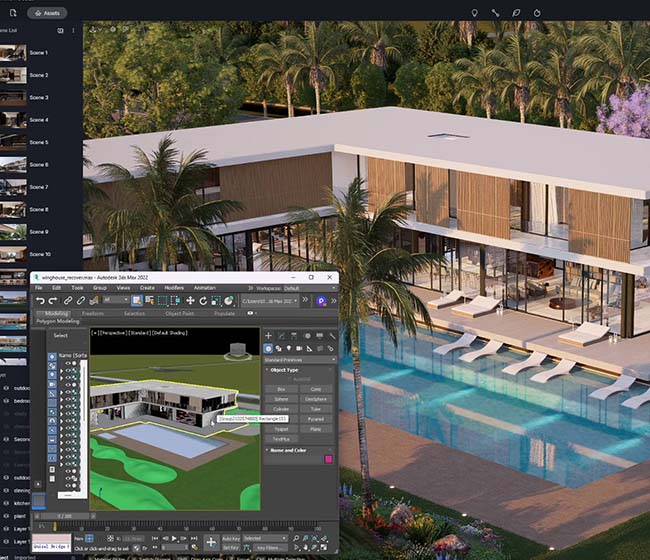This screenshot has height=560, width=650.
Task: Click the location pin icon in top bar
Action: [475, 13]
